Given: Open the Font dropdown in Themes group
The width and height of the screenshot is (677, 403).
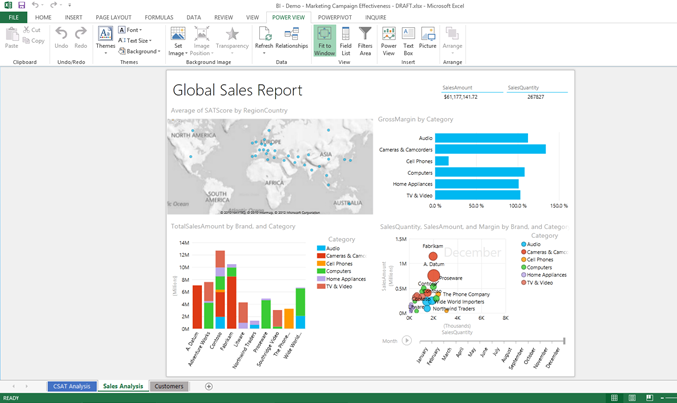Looking at the screenshot, I should pos(130,30).
